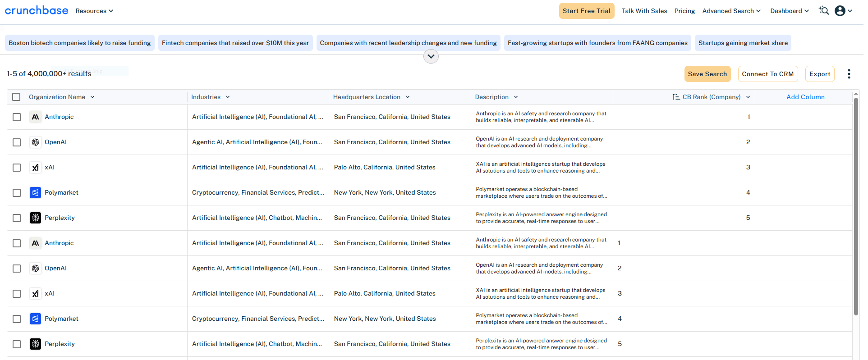Image resolution: width=868 pixels, height=360 pixels.
Task: Click the Save Search button
Action: 707,74
